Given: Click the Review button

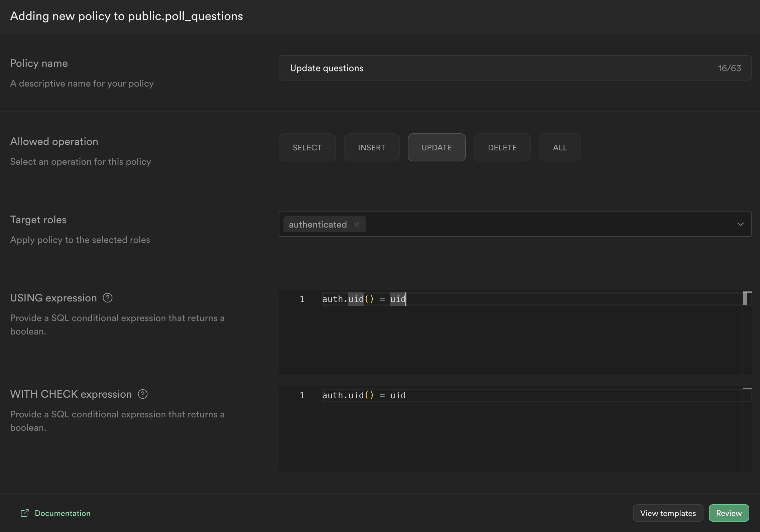Looking at the screenshot, I should [729, 513].
